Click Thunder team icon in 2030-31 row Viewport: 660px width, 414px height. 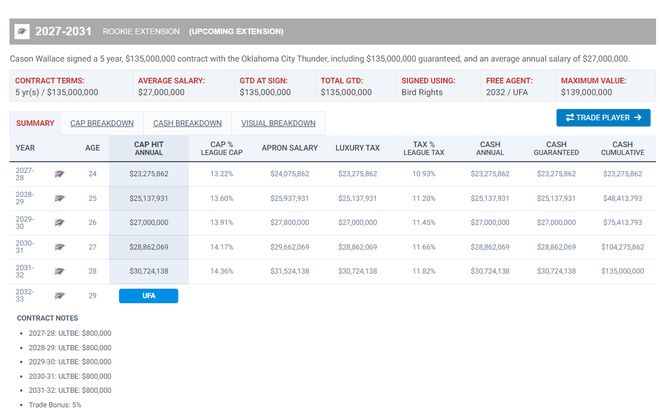[59, 247]
